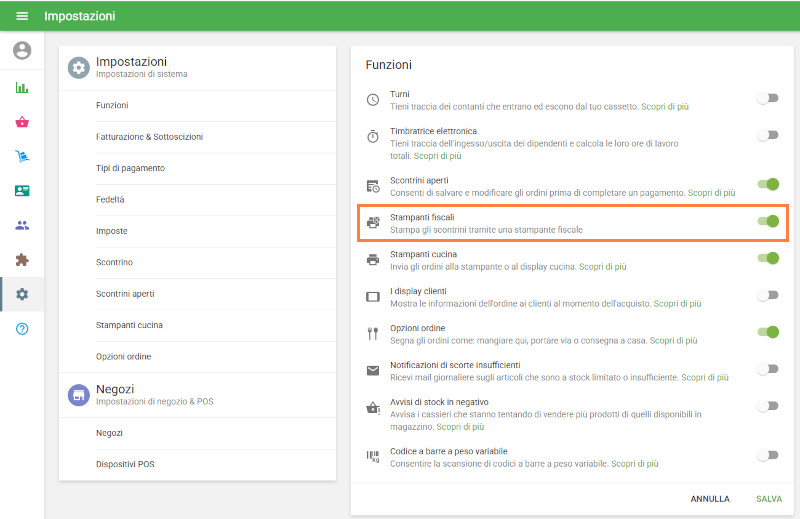Open the hamburger navigation menu
The height and width of the screenshot is (519, 800).
(22, 16)
